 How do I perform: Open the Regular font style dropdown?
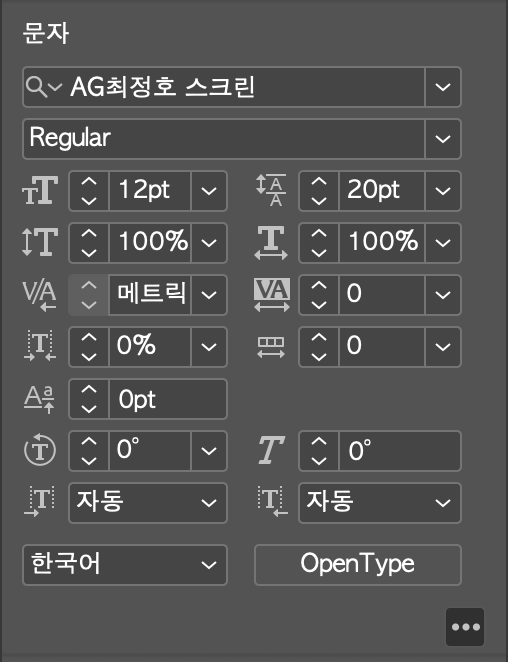(443, 139)
